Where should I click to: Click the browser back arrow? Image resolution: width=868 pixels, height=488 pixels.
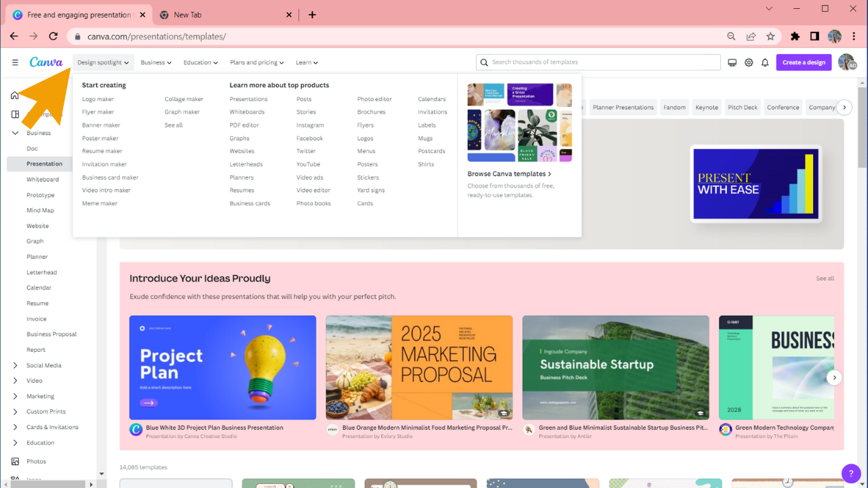(x=14, y=37)
